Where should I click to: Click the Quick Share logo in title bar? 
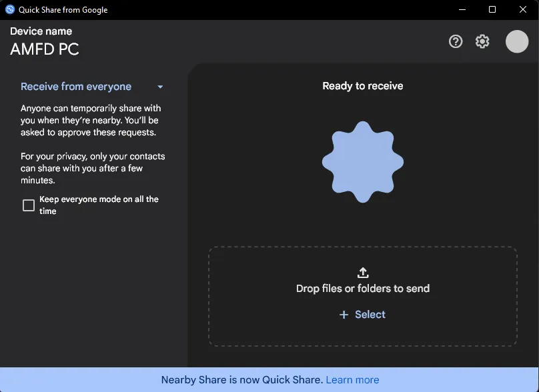(10, 10)
